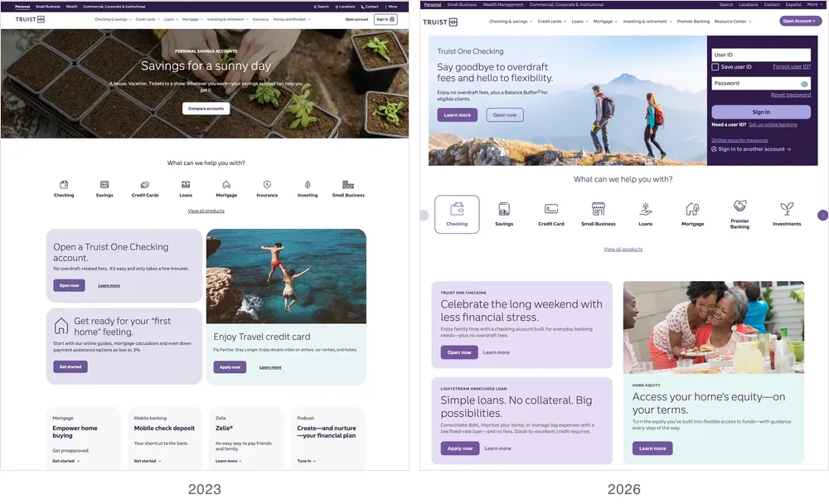Open the Credit Card icon in 2026 page
This screenshot has height=504, width=829.
coord(551,209)
